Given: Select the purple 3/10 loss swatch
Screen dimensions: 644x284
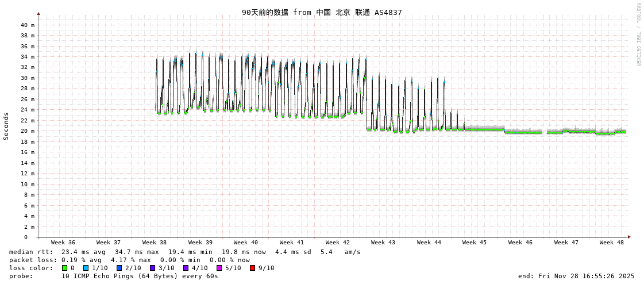Looking at the screenshot, I should (153, 268).
